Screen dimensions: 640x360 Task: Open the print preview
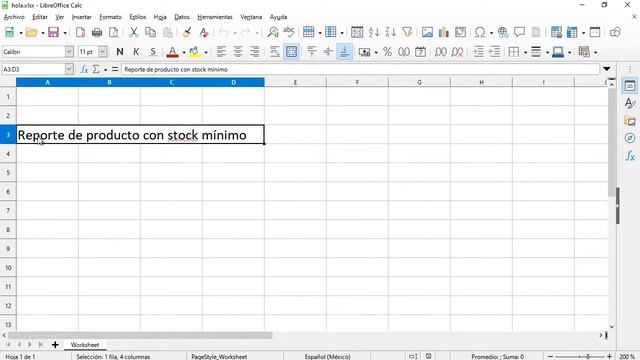click(x=114, y=32)
